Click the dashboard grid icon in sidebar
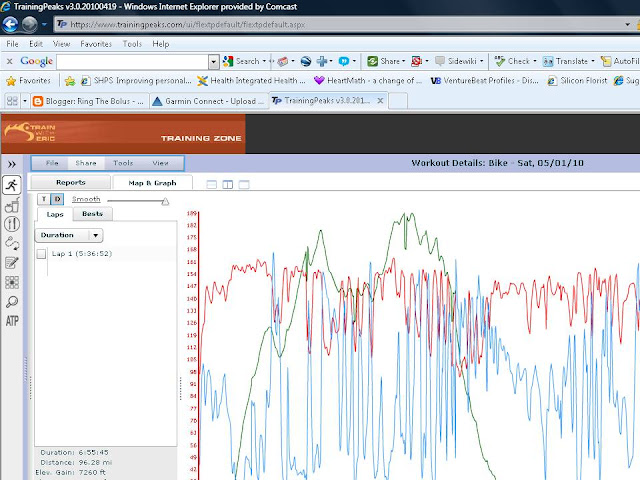640x480 pixels. tap(12, 282)
